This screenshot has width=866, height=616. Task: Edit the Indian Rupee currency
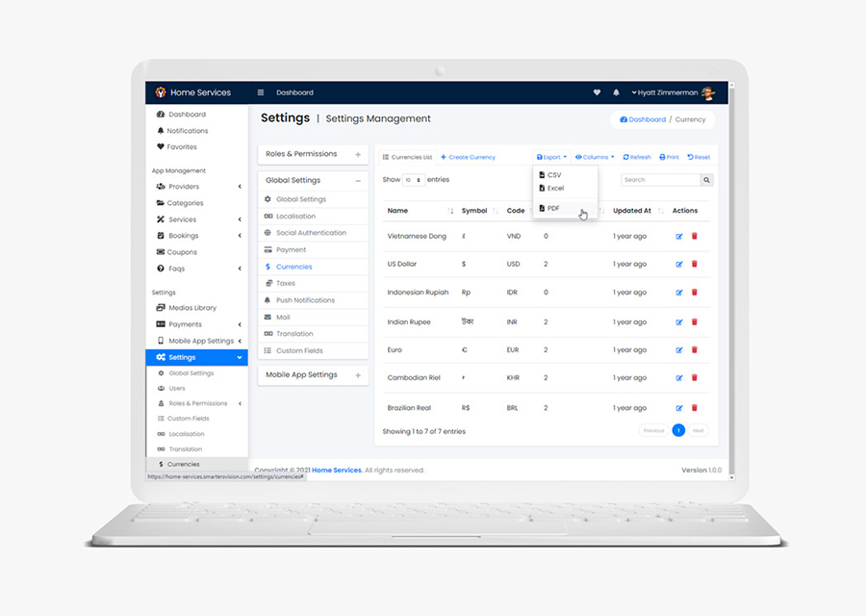[x=678, y=322]
